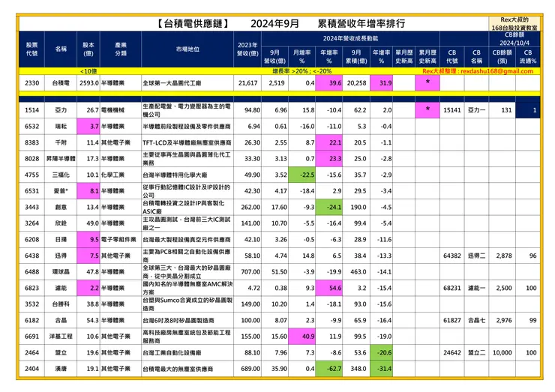Select 全球第一大晶圓代工廠 description cell
Screen dimensions: 555x392
(x=187, y=83)
